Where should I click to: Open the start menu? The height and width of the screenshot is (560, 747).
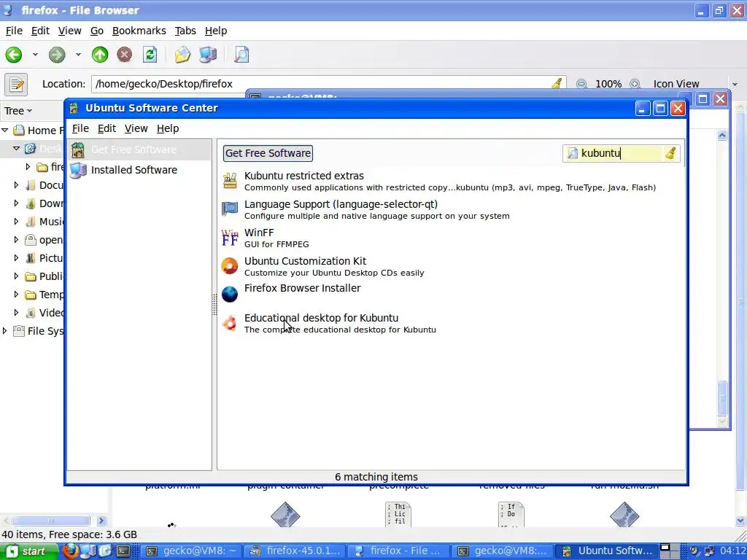[x=29, y=551]
